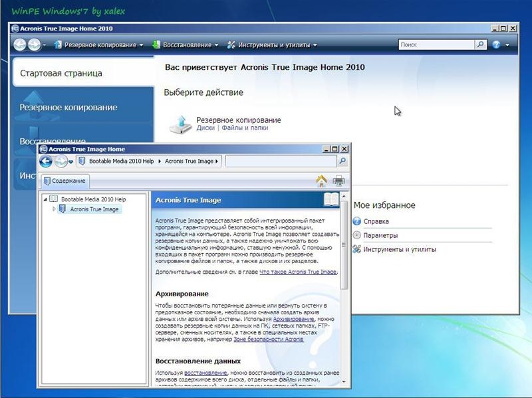Select Bootable Media 2010 Help tree item
The width and height of the screenshot is (532, 398).
click(x=93, y=199)
